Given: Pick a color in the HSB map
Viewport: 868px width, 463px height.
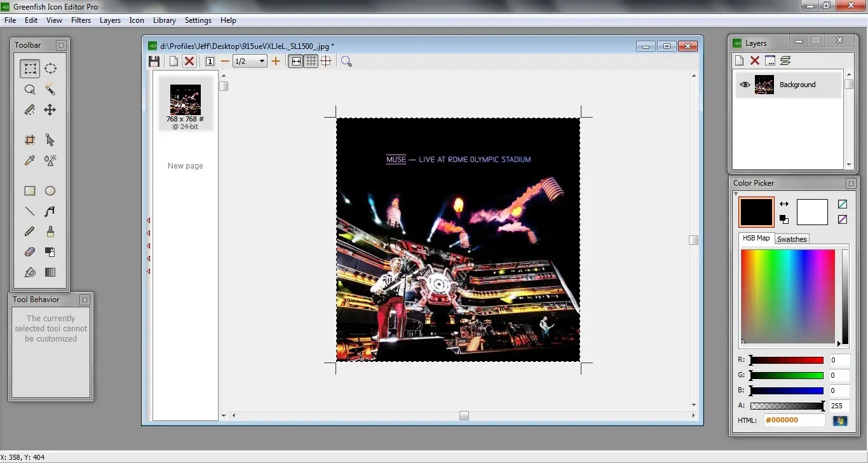Looking at the screenshot, I should pos(788,296).
